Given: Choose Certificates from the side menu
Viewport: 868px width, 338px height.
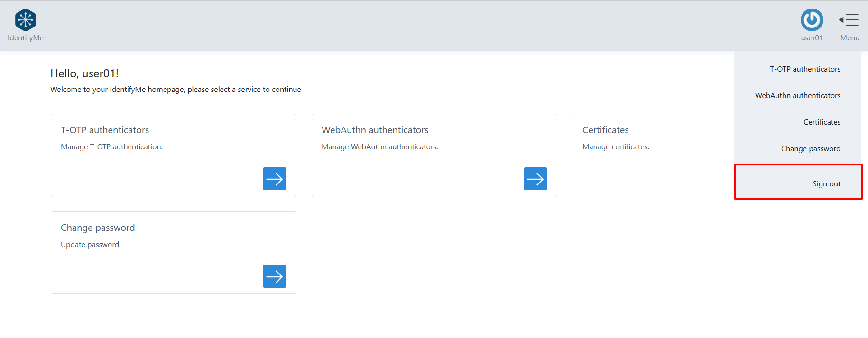Looking at the screenshot, I should pyautogui.click(x=822, y=122).
